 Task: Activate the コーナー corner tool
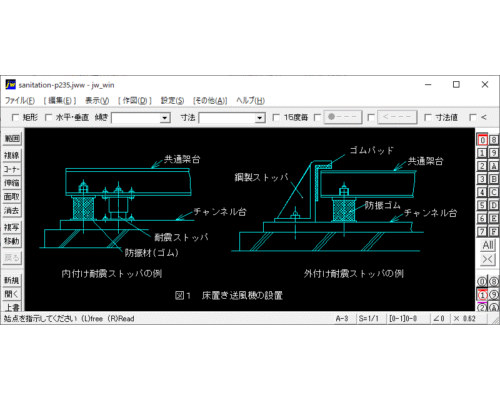(x=12, y=169)
